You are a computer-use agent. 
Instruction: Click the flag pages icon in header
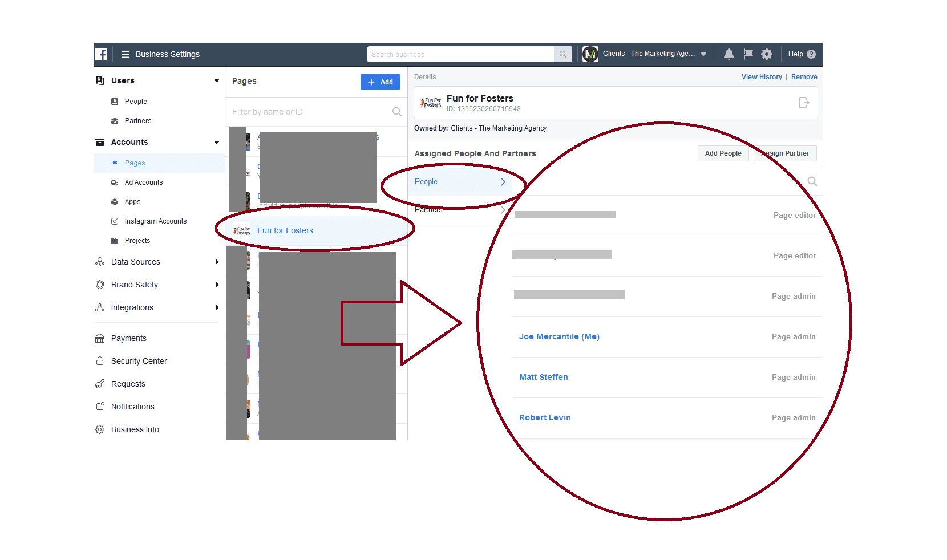[748, 54]
